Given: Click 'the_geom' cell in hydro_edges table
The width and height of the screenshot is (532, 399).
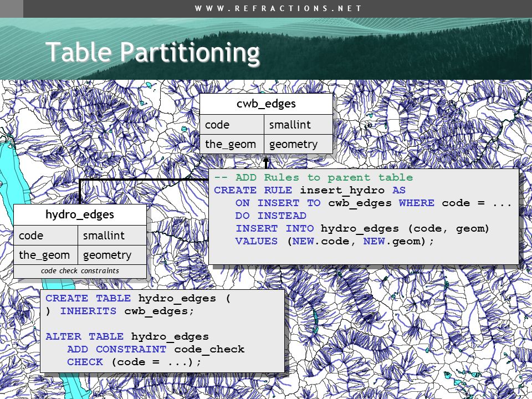Looking at the screenshot, I should tap(45, 255).
